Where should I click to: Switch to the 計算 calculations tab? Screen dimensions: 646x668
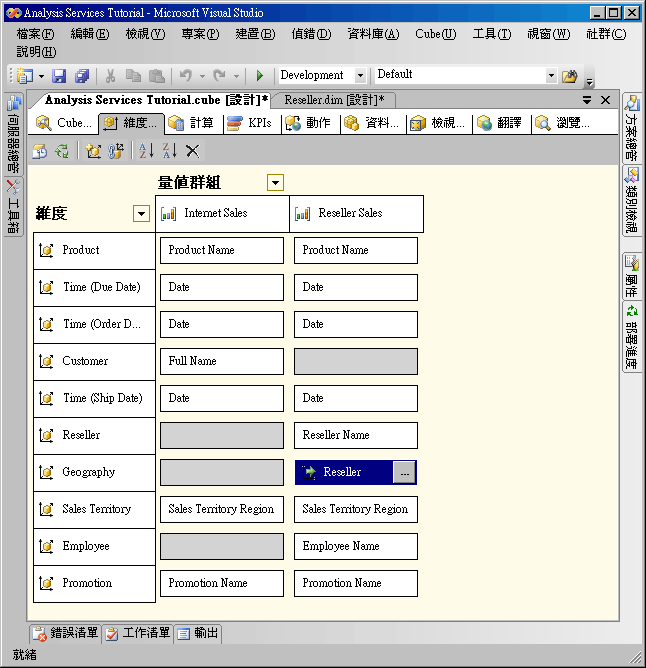(191, 123)
